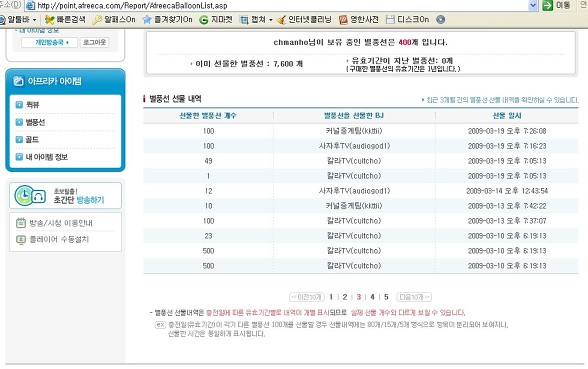Open 별풍선 in the 아프리카 아이템 menu

coord(35,122)
